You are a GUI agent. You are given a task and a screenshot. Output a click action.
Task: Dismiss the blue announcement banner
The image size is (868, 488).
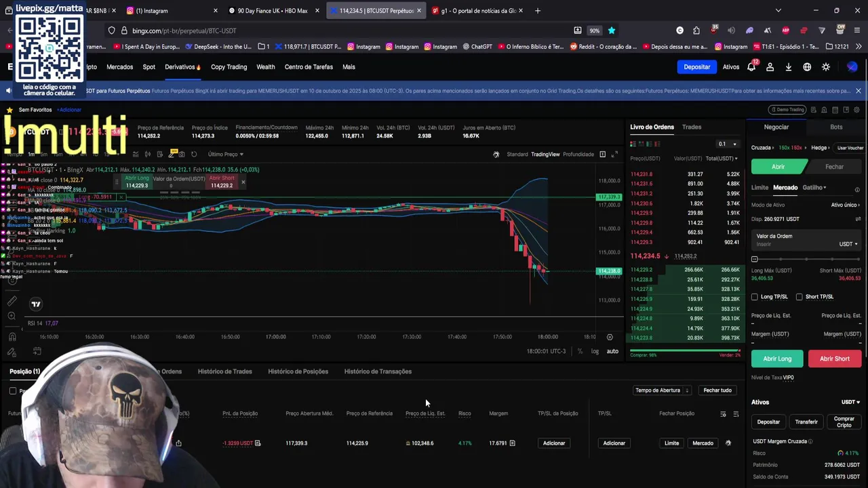[858, 90]
